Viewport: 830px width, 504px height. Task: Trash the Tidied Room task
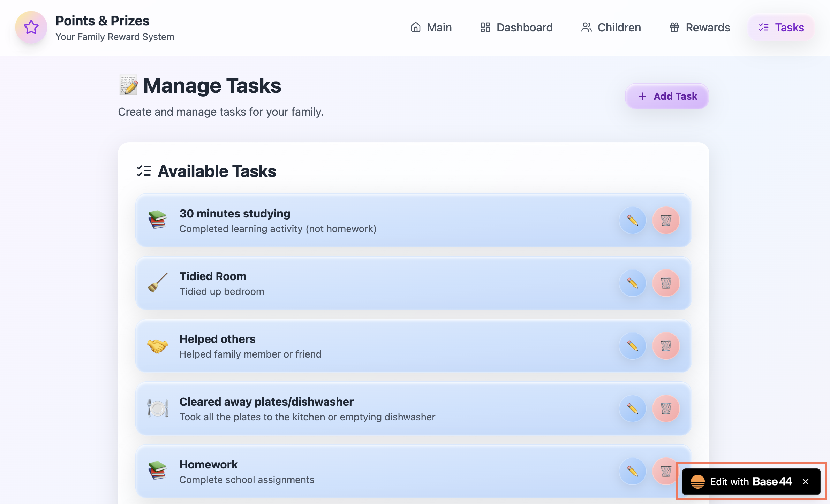(666, 283)
